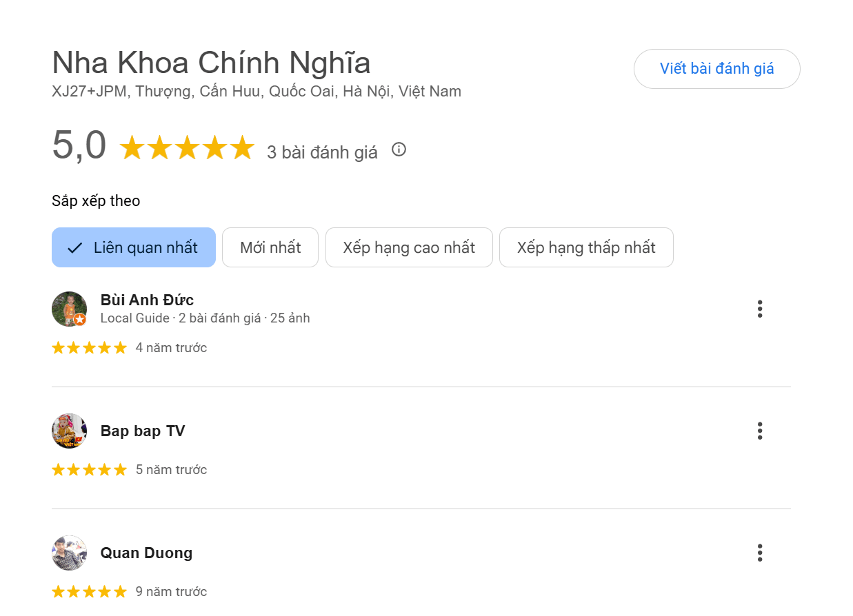
Task: Click the "Viết bài đánh giá" button
Action: coord(716,69)
